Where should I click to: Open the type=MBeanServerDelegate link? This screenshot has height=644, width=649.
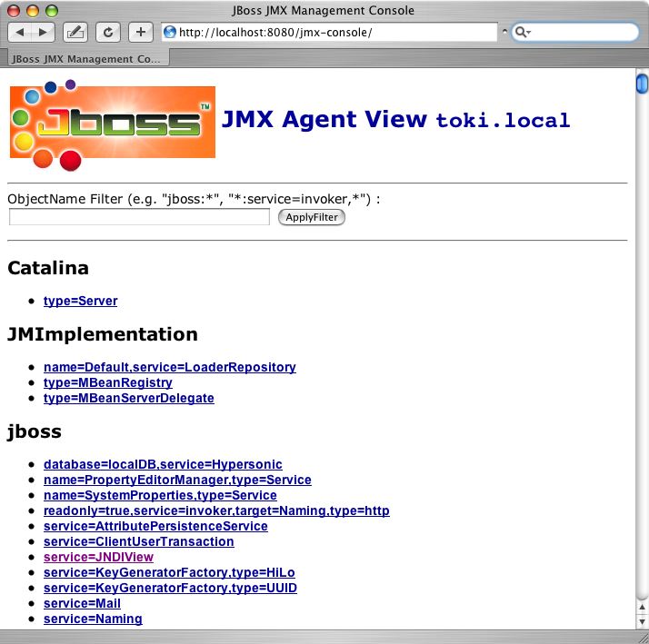coord(129,398)
